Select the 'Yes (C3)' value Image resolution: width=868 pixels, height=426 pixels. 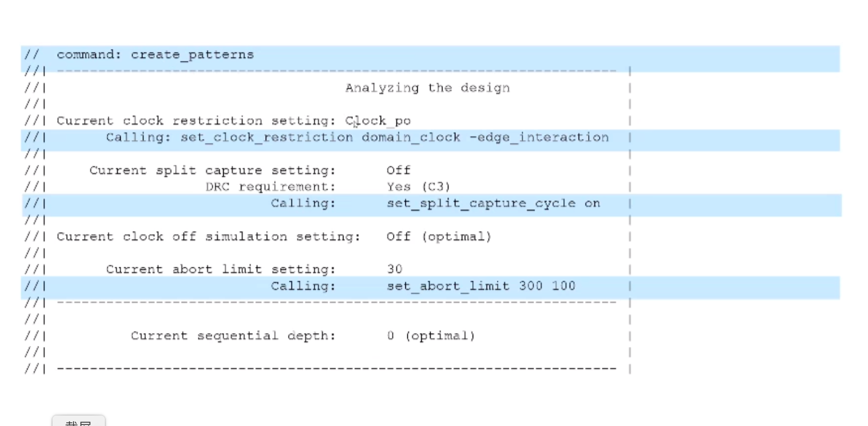tap(419, 187)
